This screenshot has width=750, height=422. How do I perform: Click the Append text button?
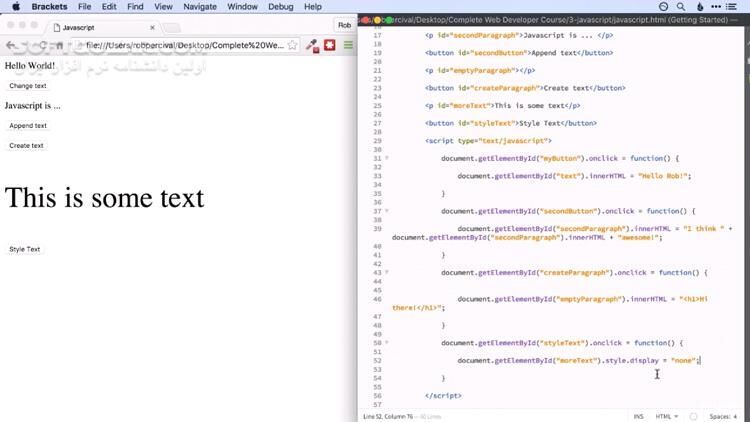coord(28,125)
